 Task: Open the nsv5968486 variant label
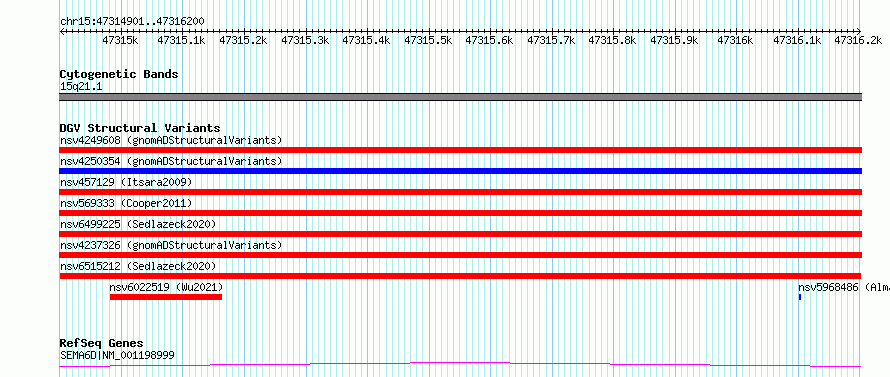tap(843, 287)
